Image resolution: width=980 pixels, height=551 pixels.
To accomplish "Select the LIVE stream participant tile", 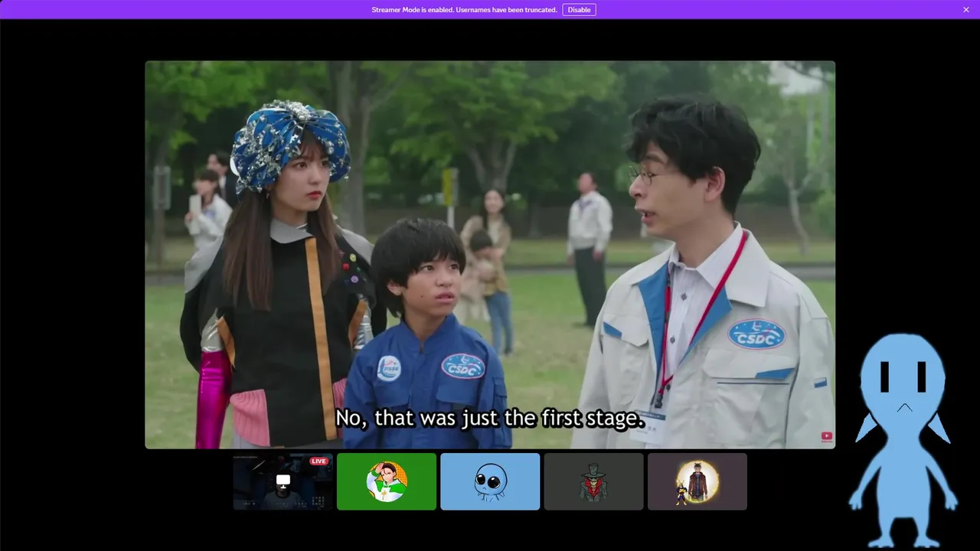I will tap(283, 481).
